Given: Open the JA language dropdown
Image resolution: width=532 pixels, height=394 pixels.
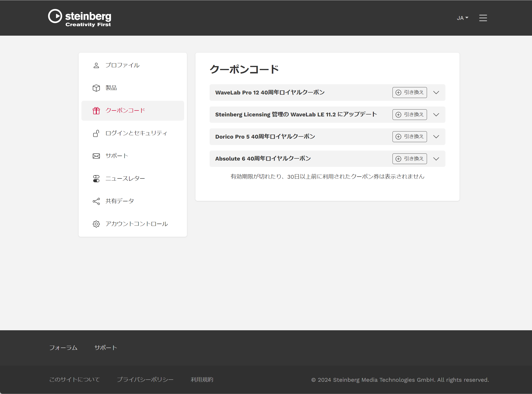Looking at the screenshot, I should click(x=462, y=18).
